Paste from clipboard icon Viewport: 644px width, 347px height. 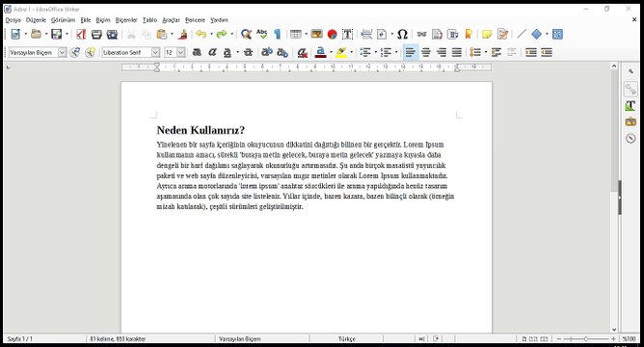pos(162,34)
